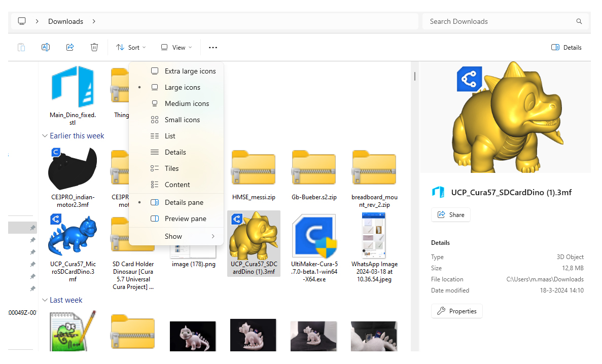
Task: Select the zip folder under Last week
Action: click(x=133, y=332)
